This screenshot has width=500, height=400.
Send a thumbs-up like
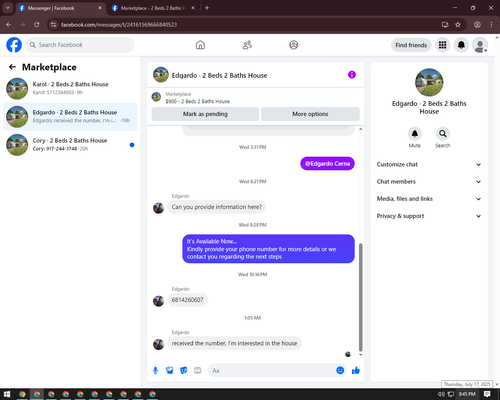[356, 370]
